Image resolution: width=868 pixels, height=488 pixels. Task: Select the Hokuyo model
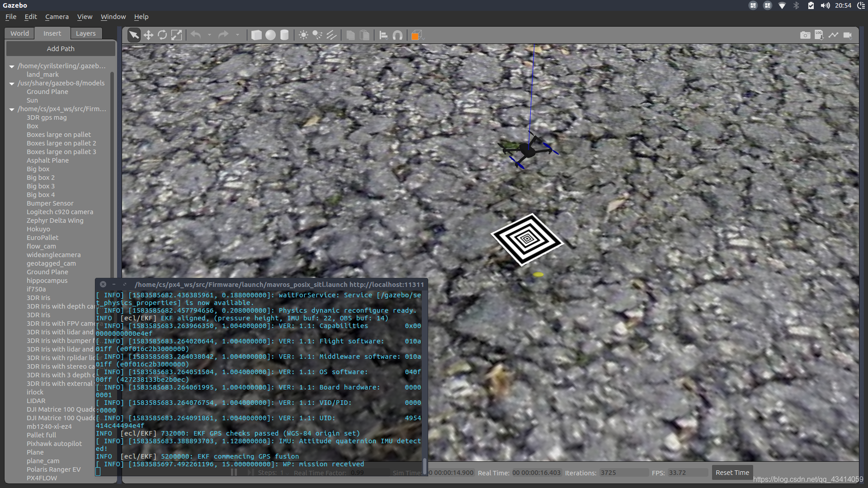tap(38, 229)
